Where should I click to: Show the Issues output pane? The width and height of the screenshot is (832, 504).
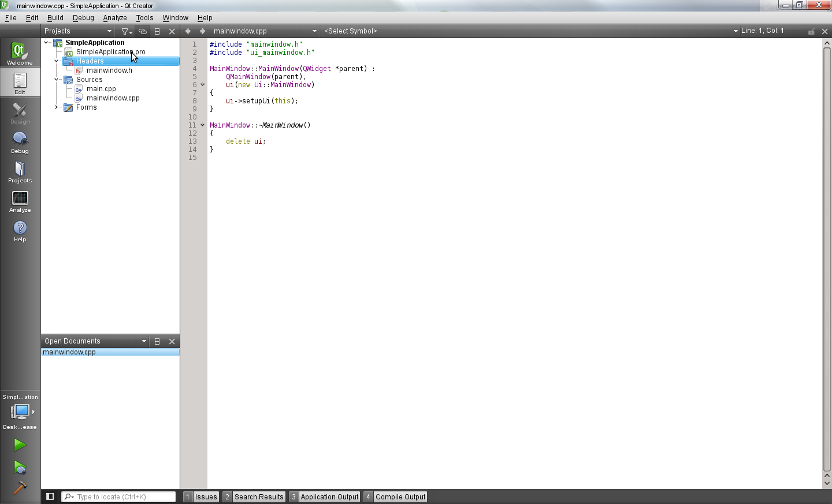pos(201,496)
